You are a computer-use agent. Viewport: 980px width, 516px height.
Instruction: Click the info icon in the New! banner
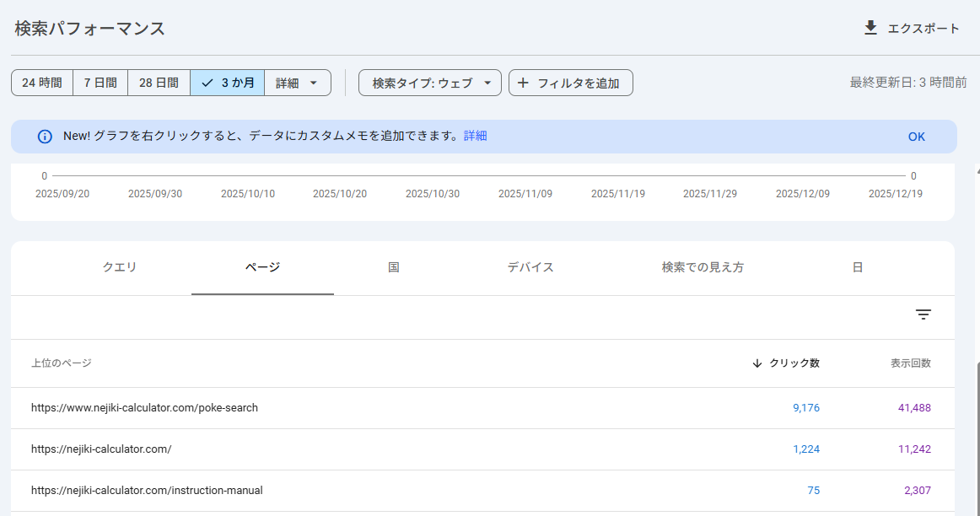pyautogui.click(x=44, y=136)
